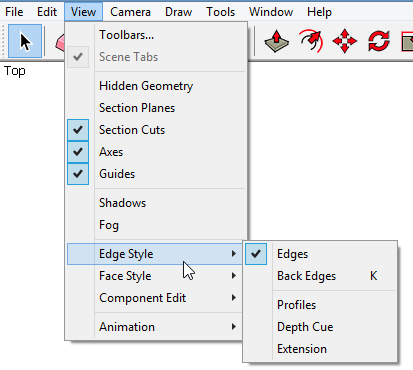This screenshot has width=413, height=370.
Task: Click the pink Eraser tool icon
Action: (60, 43)
